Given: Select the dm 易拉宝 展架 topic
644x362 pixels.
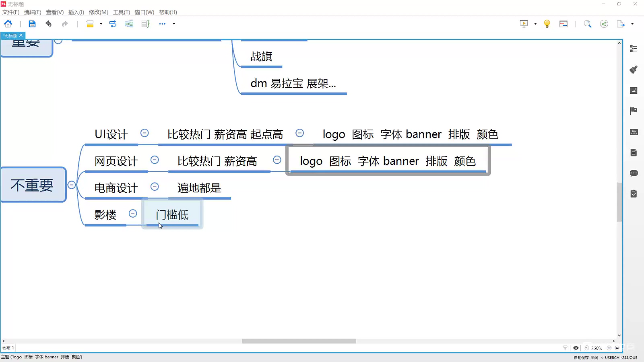Looking at the screenshot, I should click(x=293, y=84).
